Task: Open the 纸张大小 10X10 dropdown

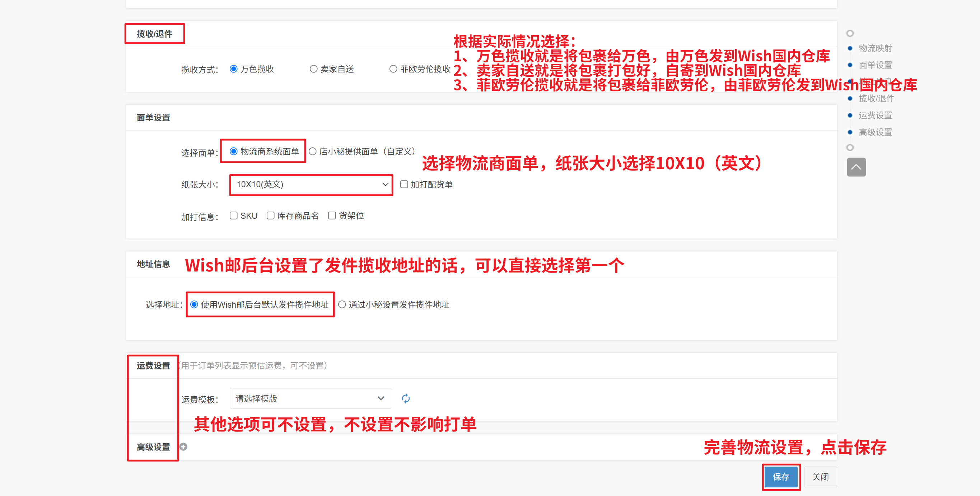Action: (311, 185)
